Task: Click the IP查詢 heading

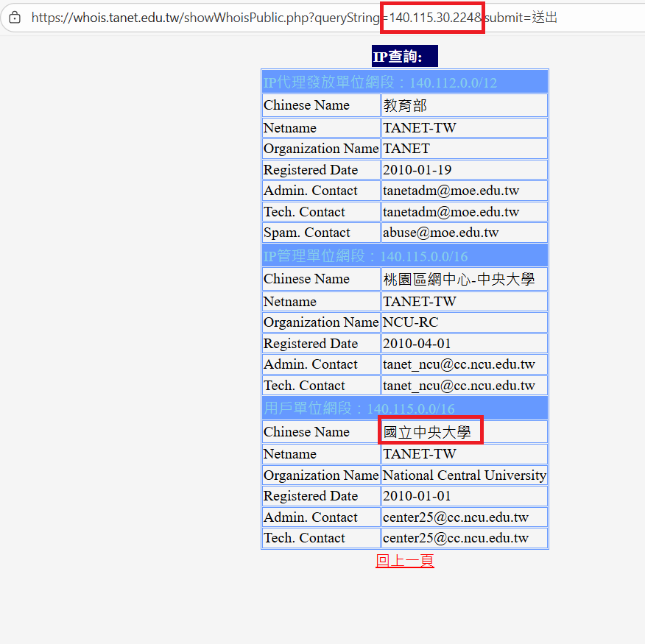Action: 405,56
